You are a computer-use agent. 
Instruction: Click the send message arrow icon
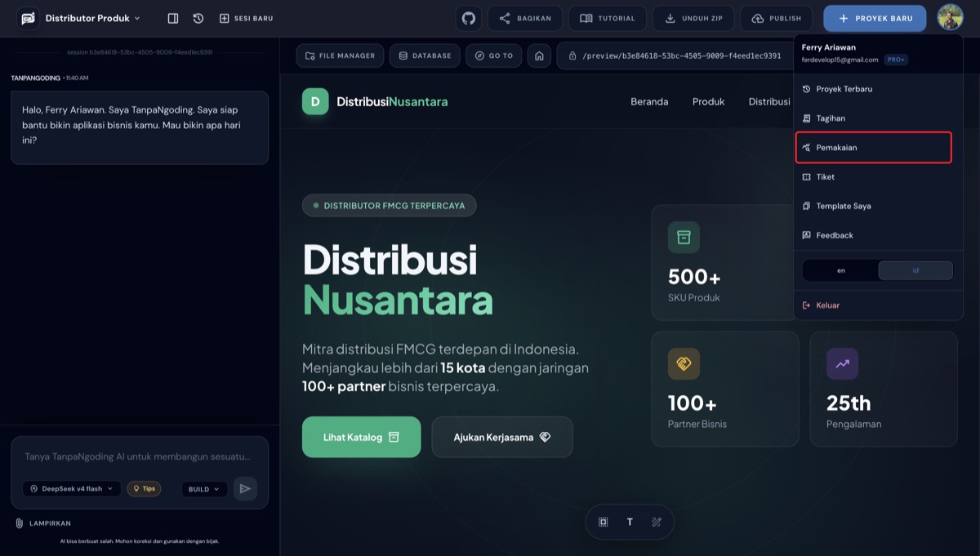coord(245,488)
